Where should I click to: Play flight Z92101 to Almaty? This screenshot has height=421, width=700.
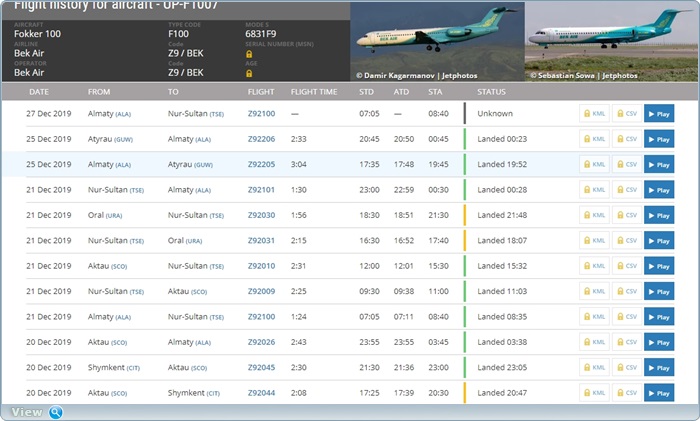click(659, 190)
